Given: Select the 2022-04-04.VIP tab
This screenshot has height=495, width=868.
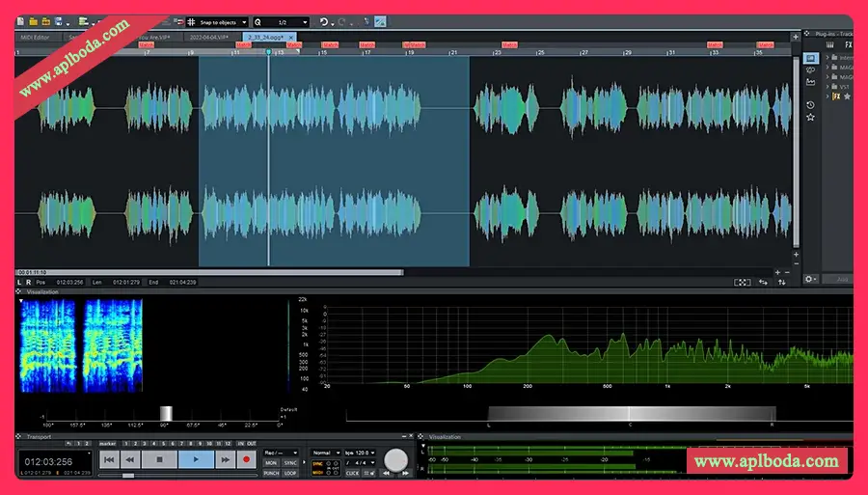Looking at the screenshot, I should [x=210, y=37].
